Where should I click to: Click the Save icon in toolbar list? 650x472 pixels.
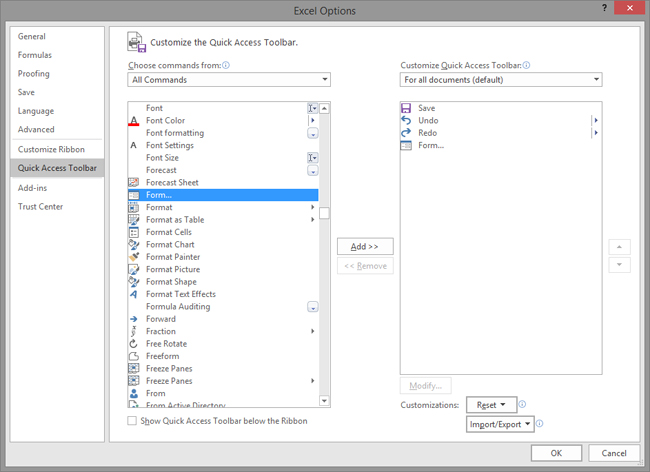click(406, 108)
